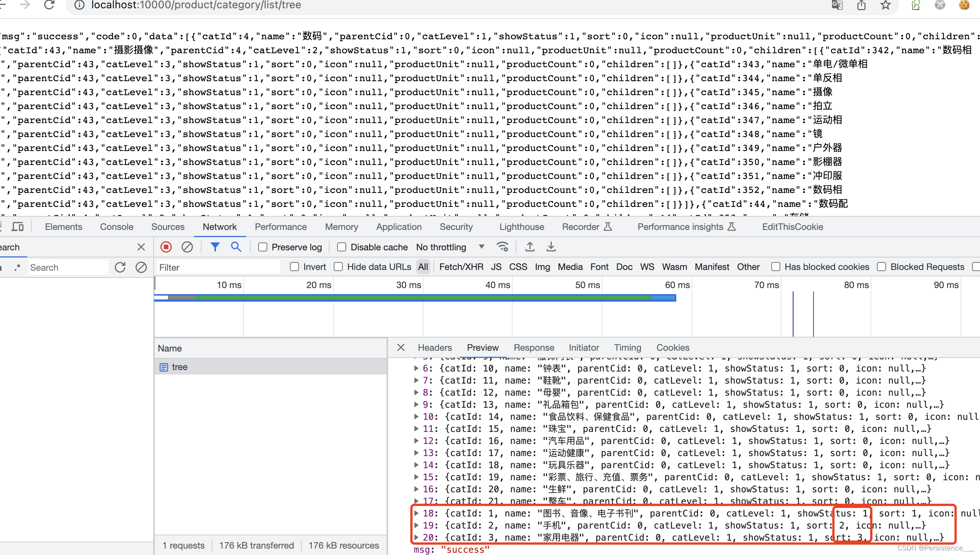Expand row 6 with catId 10

tap(416, 368)
